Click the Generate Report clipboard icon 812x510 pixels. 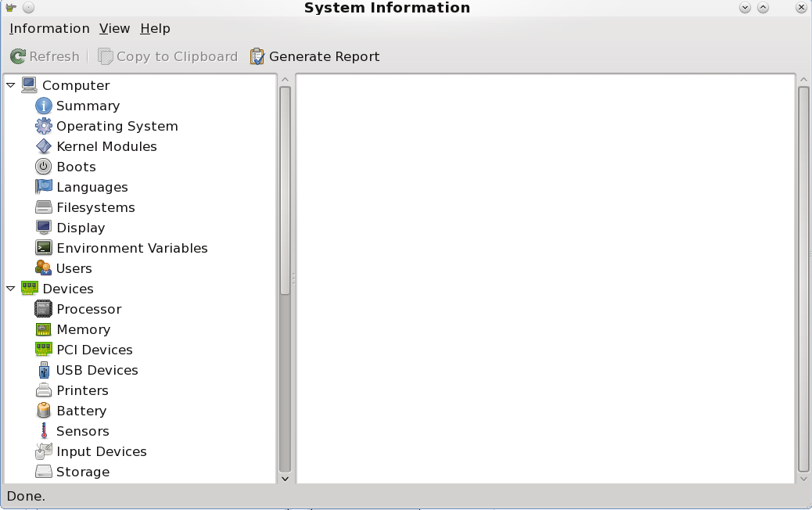tap(257, 56)
